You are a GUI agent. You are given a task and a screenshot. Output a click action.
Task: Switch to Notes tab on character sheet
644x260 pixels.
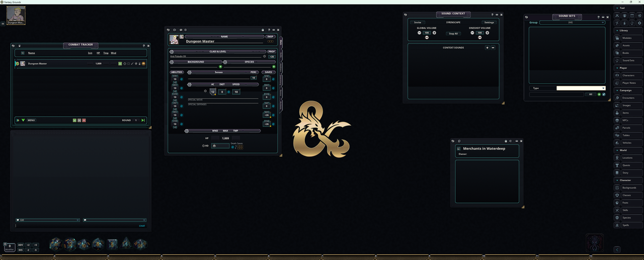(281, 92)
